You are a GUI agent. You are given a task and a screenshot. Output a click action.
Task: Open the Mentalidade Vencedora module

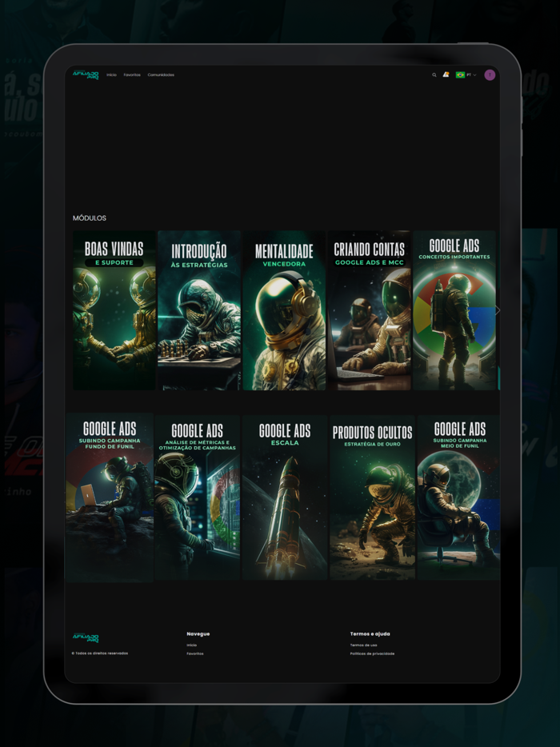(284, 310)
